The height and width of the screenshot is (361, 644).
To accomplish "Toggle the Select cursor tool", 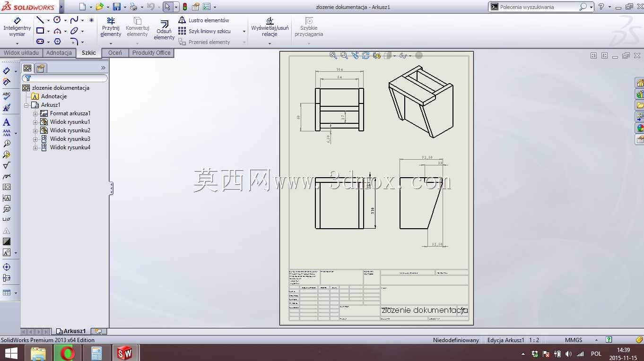I will [x=167, y=7].
